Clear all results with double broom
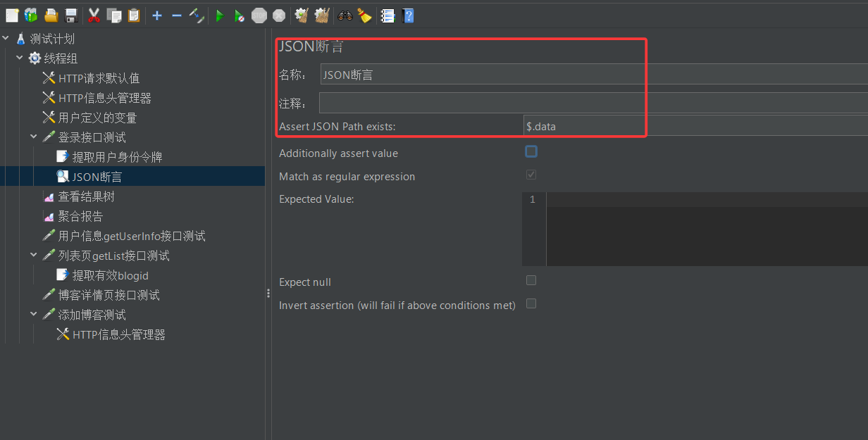This screenshot has height=440, width=868. (321, 15)
